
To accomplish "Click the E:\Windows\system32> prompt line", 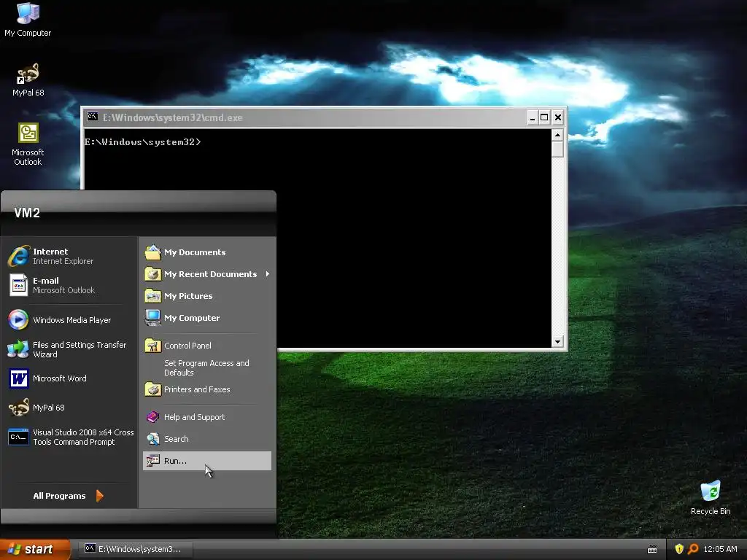I will tap(142, 142).
